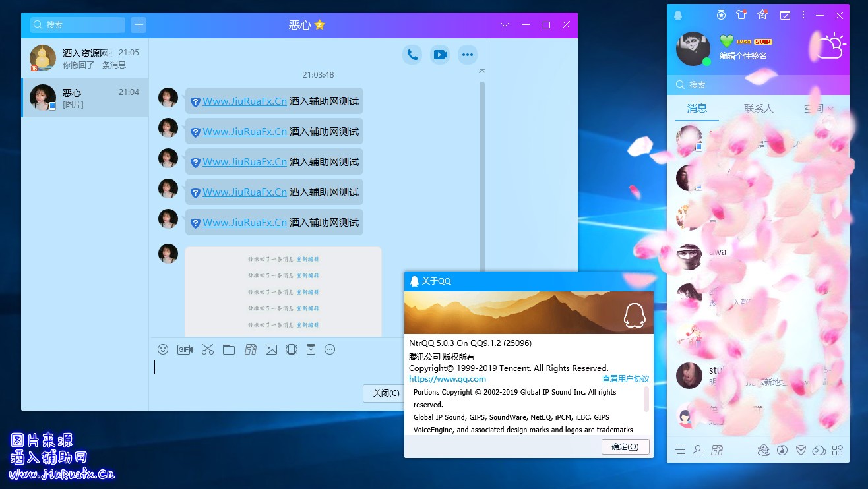Start a voice call with 恶心

coord(412,55)
